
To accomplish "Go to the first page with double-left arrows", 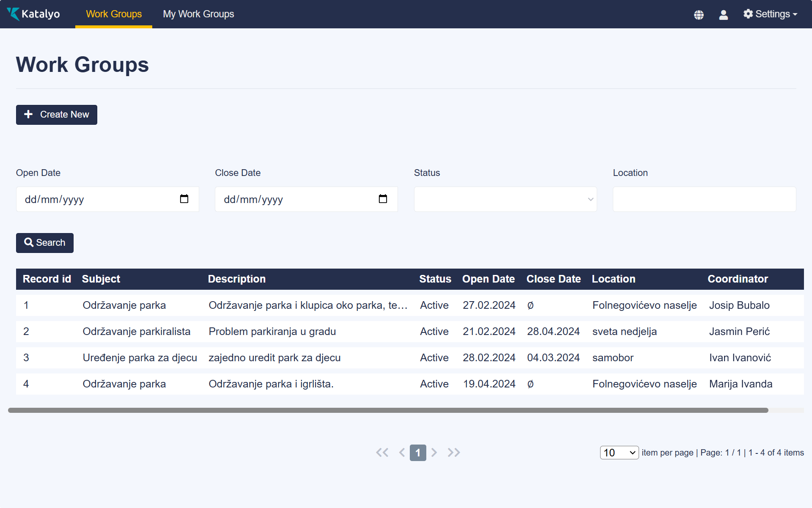I will (382, 453).
